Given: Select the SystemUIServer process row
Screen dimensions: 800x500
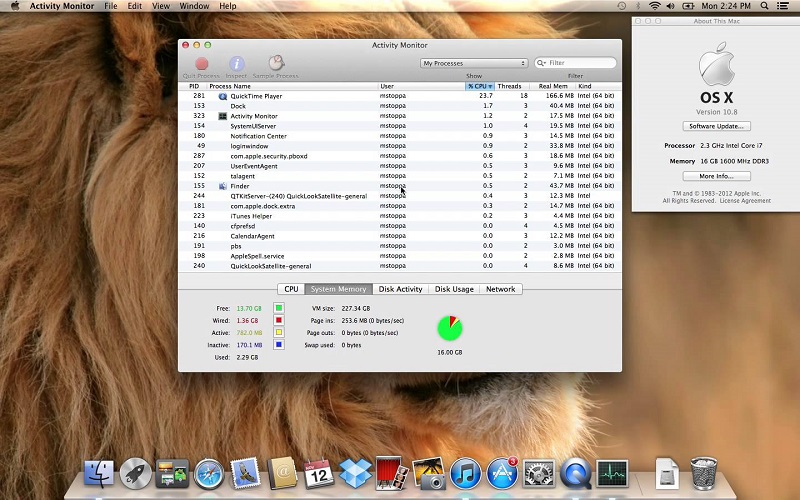Looking at the screenshot, I should coord(399,126).
